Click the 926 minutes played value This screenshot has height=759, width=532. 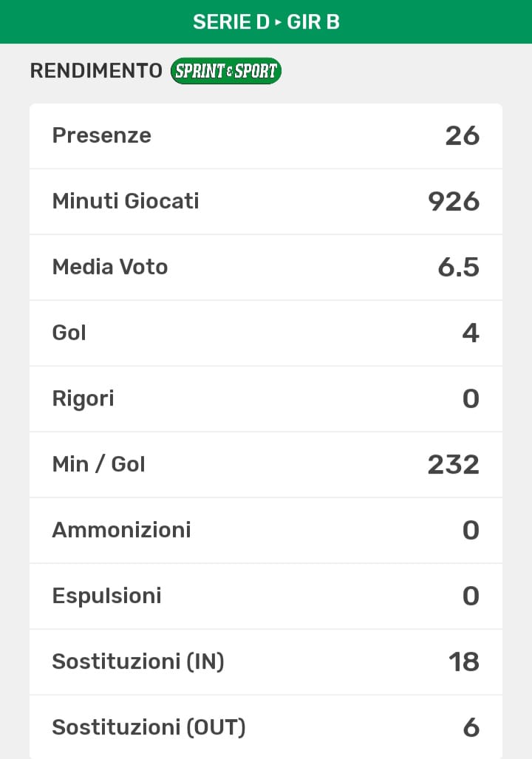point(454,201)
